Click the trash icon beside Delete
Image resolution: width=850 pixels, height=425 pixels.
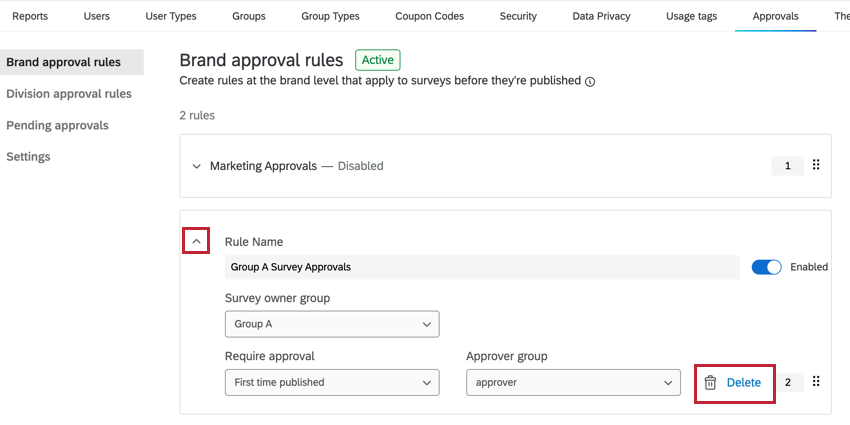(x=710, y=382)
